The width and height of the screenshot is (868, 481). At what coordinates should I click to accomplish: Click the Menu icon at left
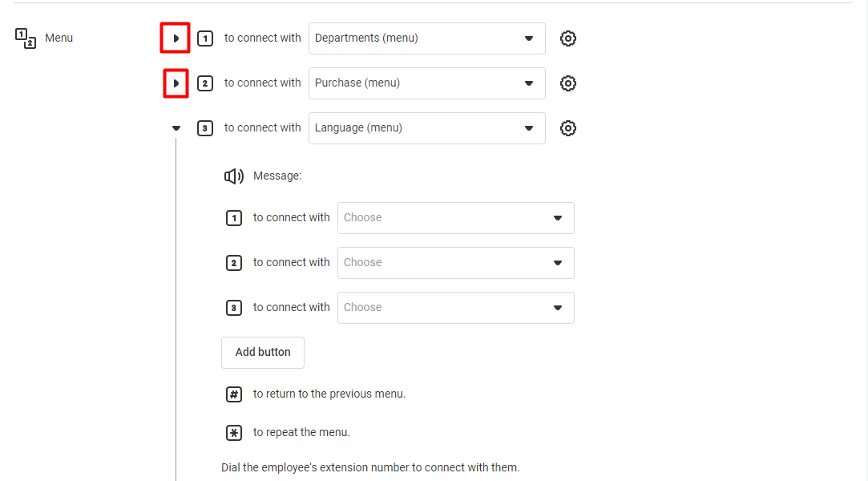(26, 38)
